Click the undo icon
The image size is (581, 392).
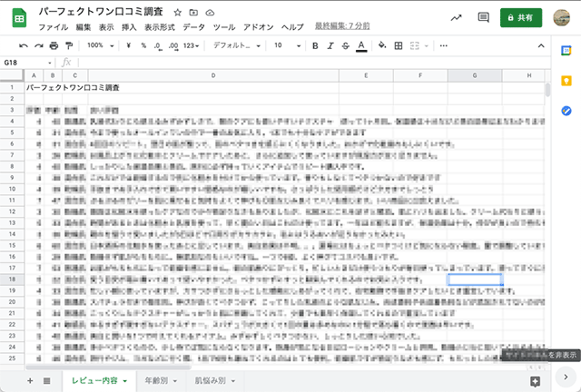tap(24, 45)
